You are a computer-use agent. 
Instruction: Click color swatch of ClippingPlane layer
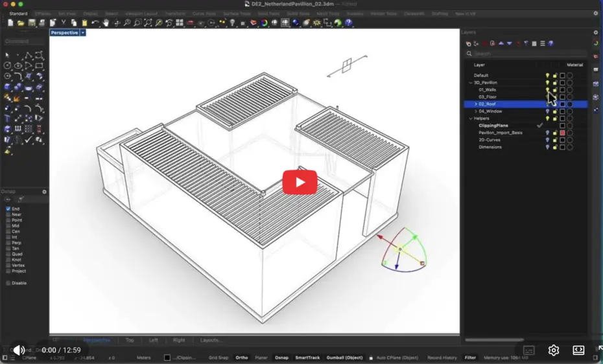tap(562, 126)
